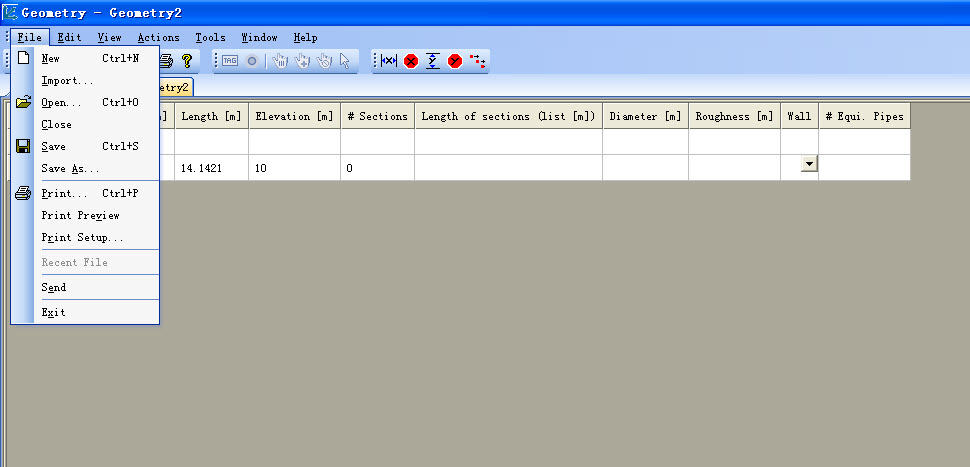Click the Diameter [m] column header
Screen dimensions: 970x467
point(645,116)
